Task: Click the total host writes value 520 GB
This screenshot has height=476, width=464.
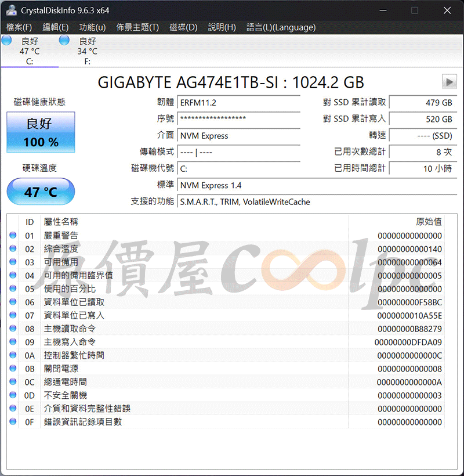Action: 423,119
